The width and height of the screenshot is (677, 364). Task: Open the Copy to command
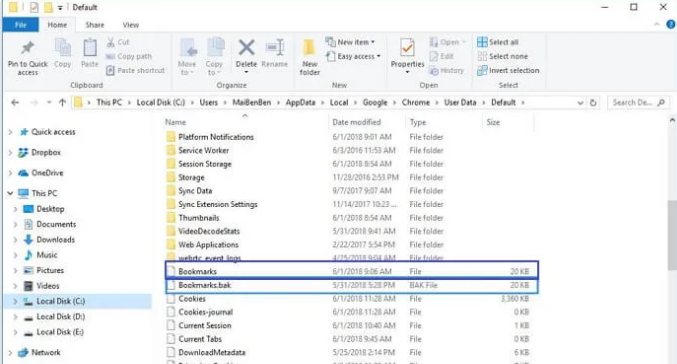[x=215, y=56]
